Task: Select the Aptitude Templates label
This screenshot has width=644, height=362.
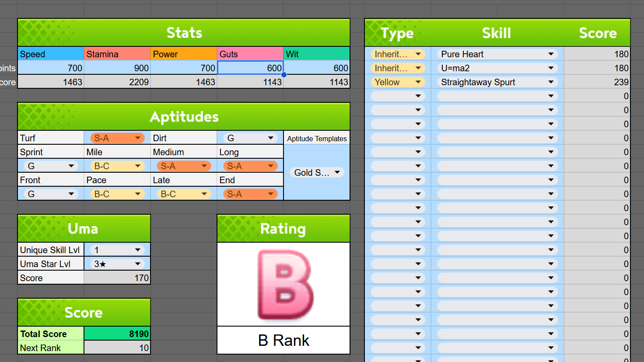Action: [317, 138]
